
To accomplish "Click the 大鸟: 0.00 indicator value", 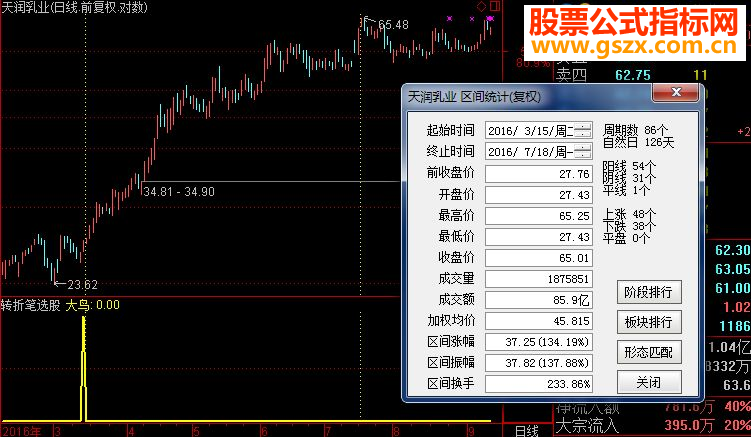I will point(92,305).
